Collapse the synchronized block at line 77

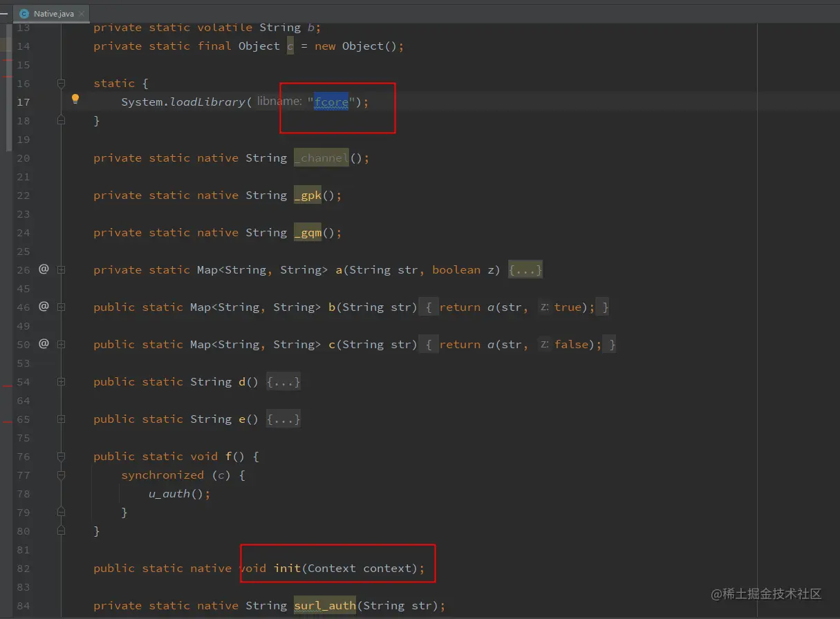pyautogui.click(x=61, y=475)
